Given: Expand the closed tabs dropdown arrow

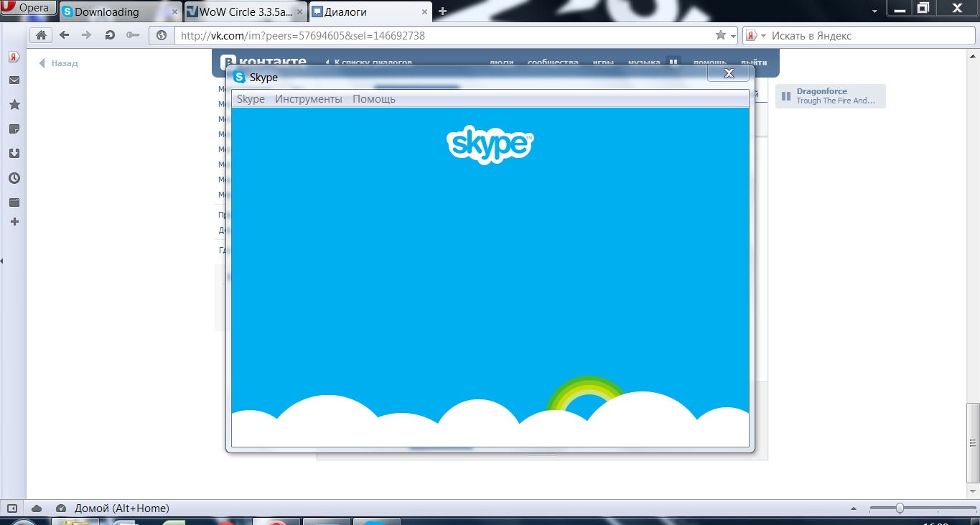Looking at the screenshot, I should coord(874,11).
